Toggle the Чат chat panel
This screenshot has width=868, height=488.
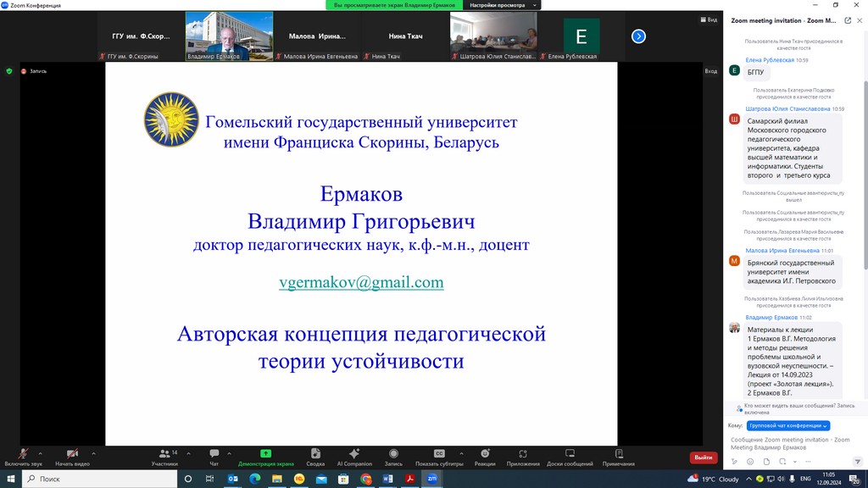[x=214, y=456]
